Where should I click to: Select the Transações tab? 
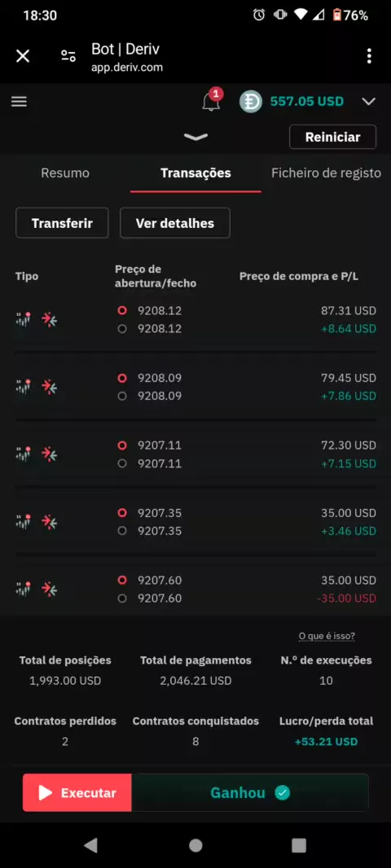pyautogui.click(x=195, y=173)
